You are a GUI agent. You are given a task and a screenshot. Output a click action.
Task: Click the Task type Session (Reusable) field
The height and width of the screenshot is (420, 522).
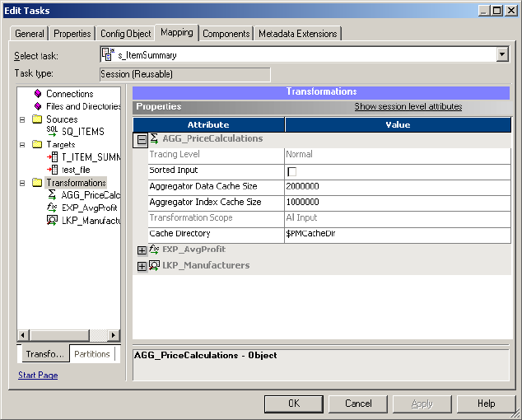pyautogui.click(x=185, y=74)
